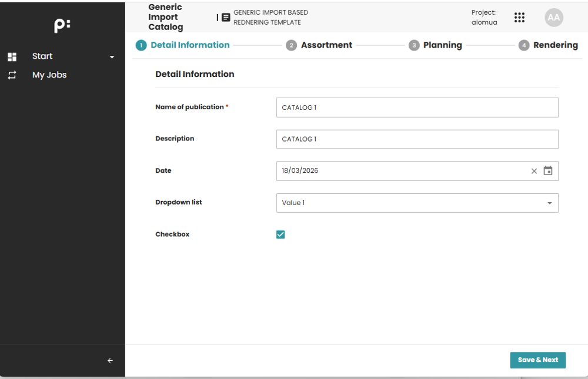Switch to the Detail Information step
The height and width of the screenshot is (379, 588).
(x=190, y=45)
